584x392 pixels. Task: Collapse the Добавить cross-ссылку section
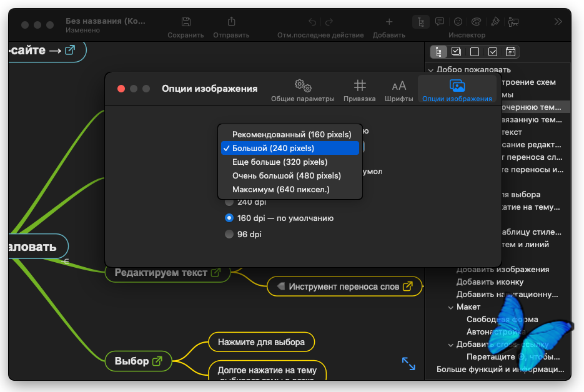point(451,345)
